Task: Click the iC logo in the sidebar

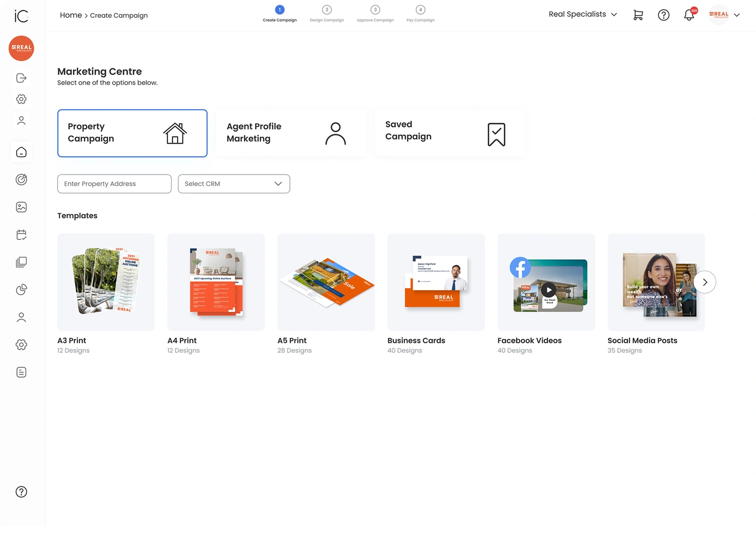Action: click(x=21, y=16)
